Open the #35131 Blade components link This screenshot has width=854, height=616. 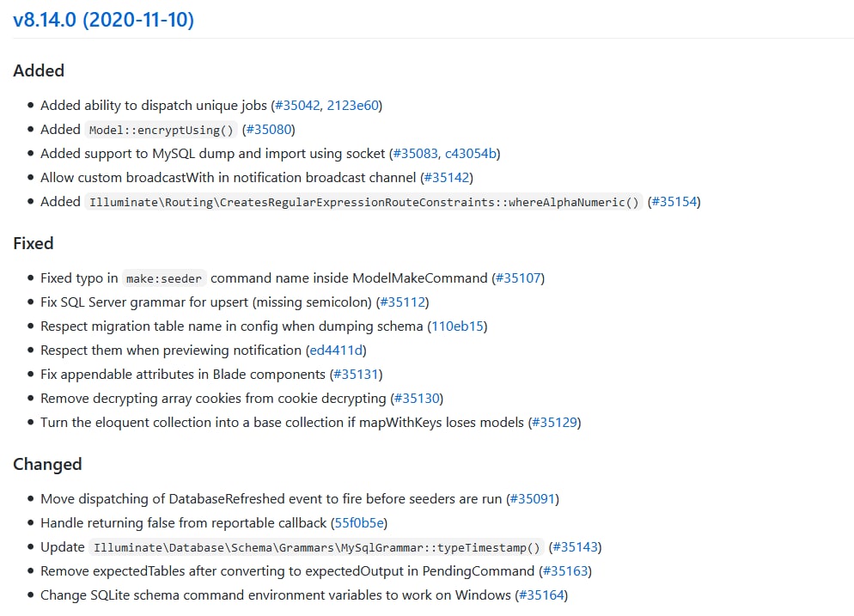pos(356,375)
